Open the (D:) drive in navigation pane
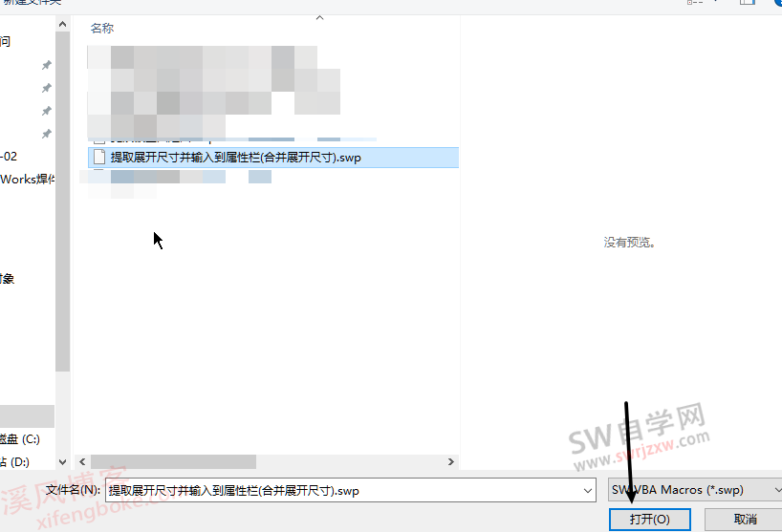The image size is (782, 532). pos(15,462)
